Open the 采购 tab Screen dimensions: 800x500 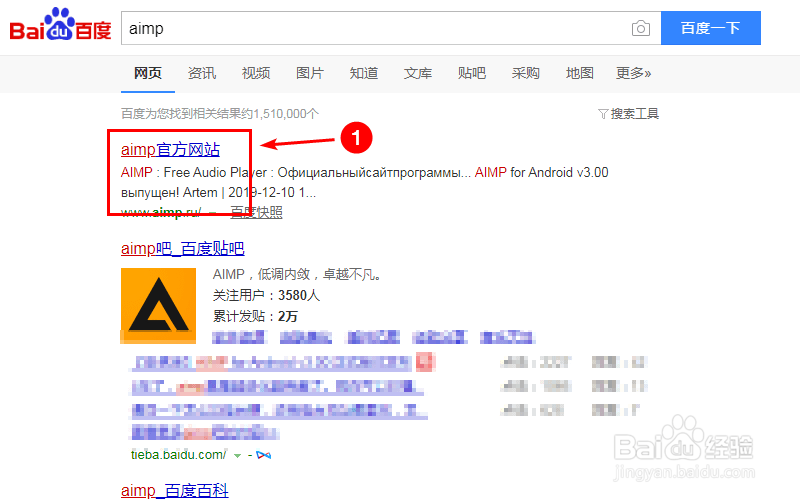[526, 73]
